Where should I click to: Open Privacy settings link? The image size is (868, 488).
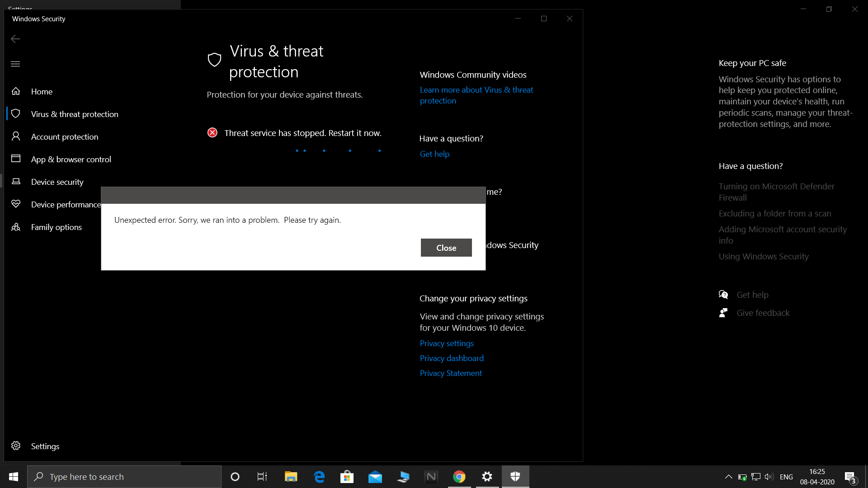point(447,343)
